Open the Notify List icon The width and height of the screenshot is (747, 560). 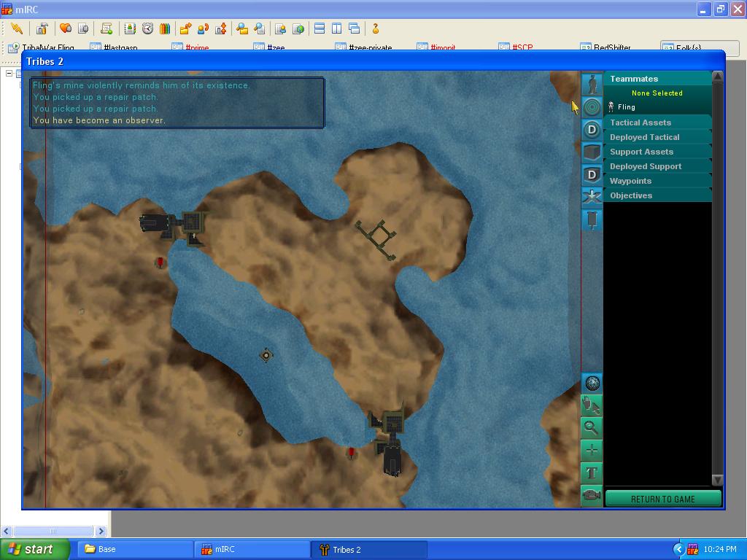pos(281,28)
